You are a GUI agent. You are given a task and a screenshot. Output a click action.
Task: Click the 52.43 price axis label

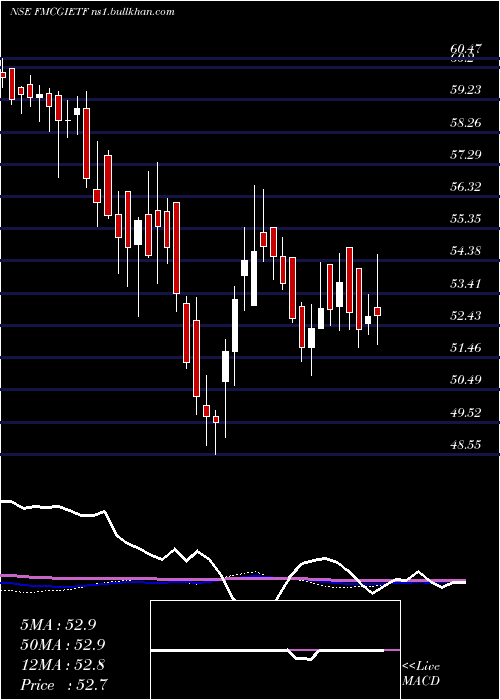click(x=466, y=316)
